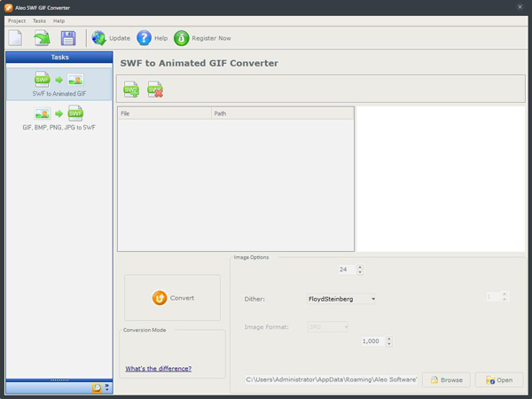
Task: Sort list by Path column header
Action: point(282,113)
